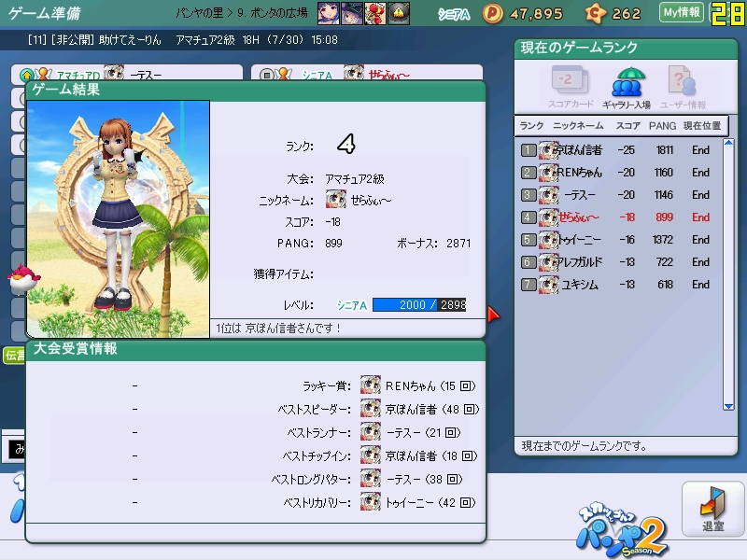Click the ギャラリー入場 gallery entry icon

tap(627, 88)
